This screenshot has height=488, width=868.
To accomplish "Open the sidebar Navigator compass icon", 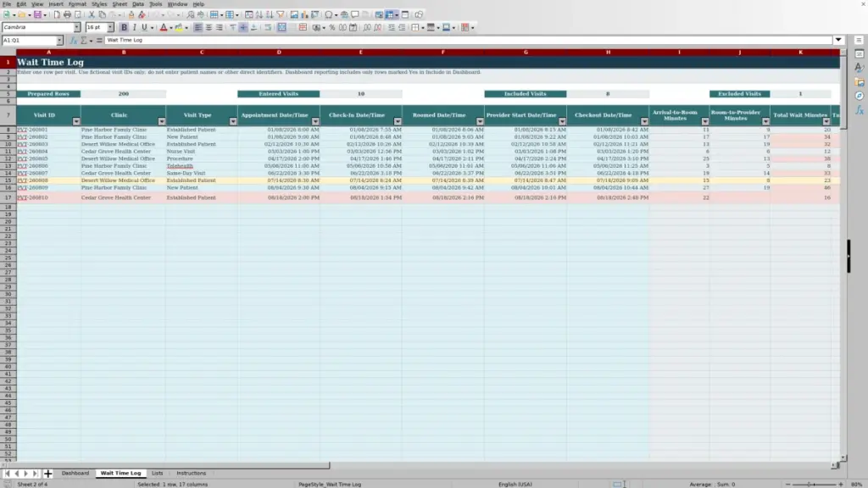I will 860,96.
